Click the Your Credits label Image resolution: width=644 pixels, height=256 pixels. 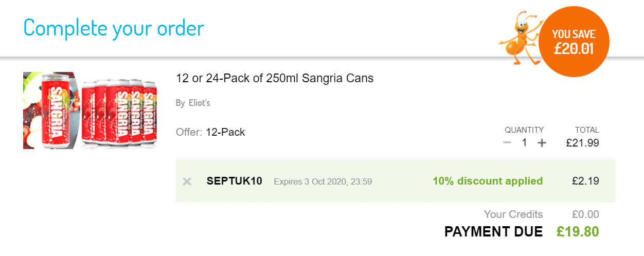tap(513, 214)
